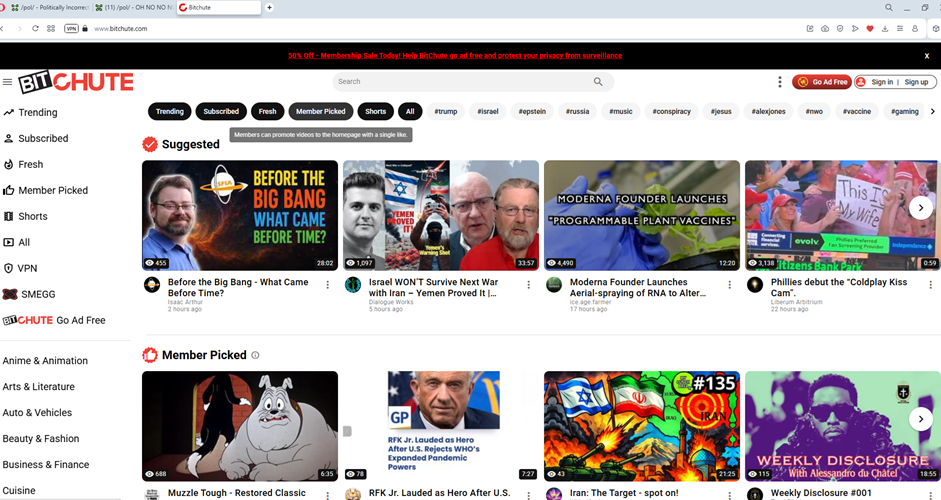Click Liberum Arbitrium channel avatar

pos(755,285)
